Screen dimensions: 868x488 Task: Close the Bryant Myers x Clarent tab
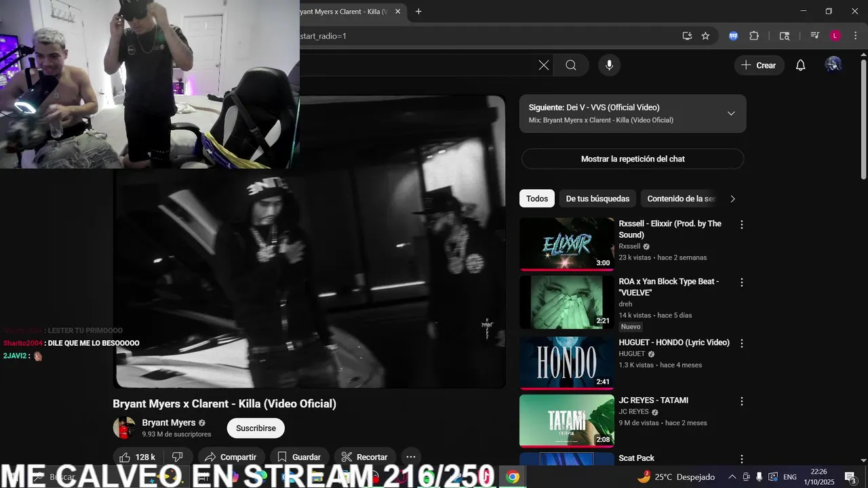tap(397, 12)
